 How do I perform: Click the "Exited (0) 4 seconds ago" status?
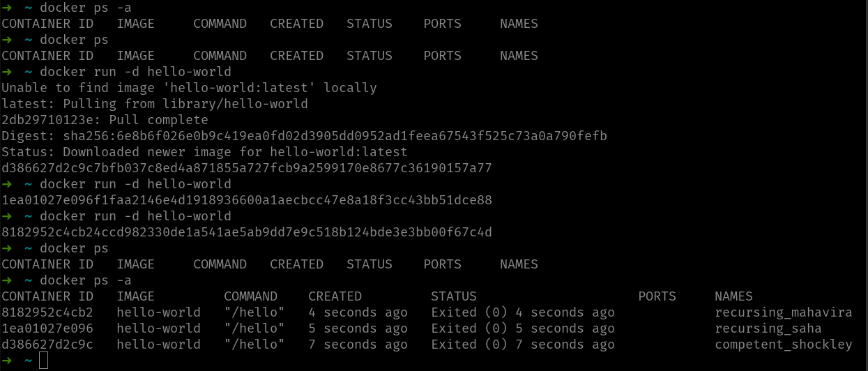tap(522, 312)
